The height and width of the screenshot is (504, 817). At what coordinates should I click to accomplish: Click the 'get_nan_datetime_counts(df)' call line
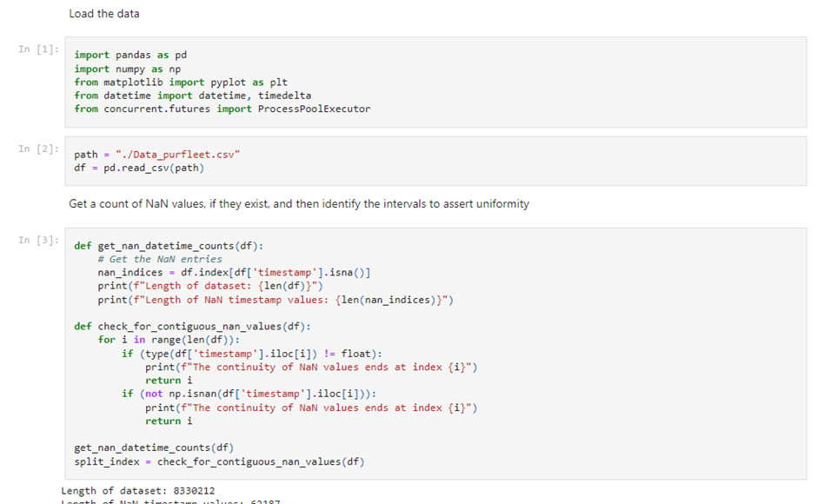point(154,448)
